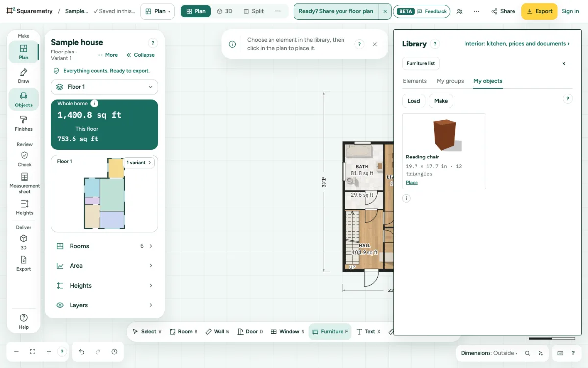Screen dimensions: 588x368
Task: Select the Finishes sidebar icon
Action: coord(24,123)
